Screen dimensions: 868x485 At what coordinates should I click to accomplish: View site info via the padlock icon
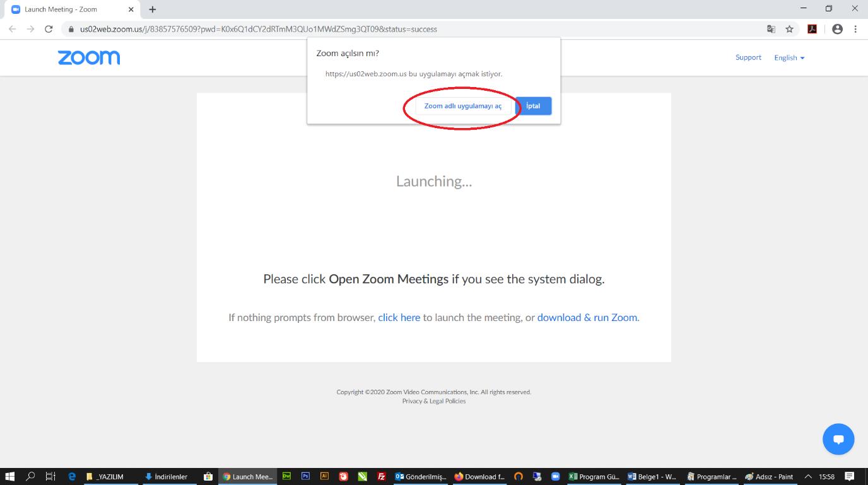[x=71, y=29]
